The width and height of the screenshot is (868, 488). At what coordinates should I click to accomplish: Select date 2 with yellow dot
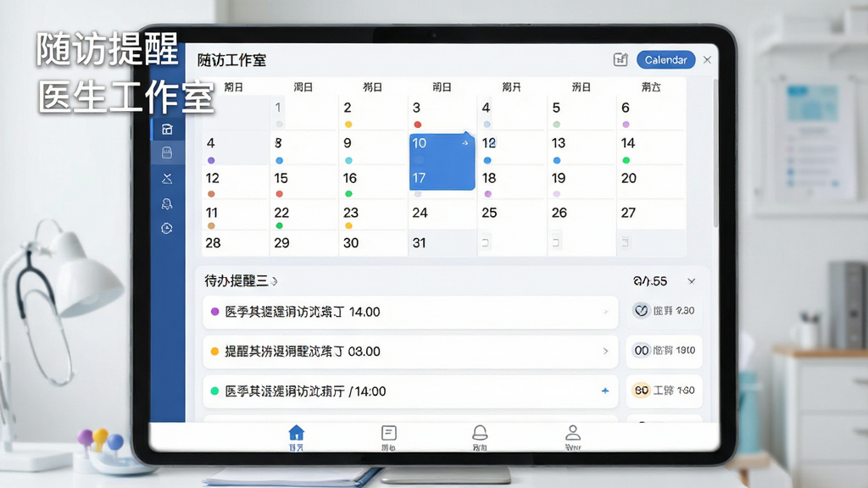(x=373, y=113)
